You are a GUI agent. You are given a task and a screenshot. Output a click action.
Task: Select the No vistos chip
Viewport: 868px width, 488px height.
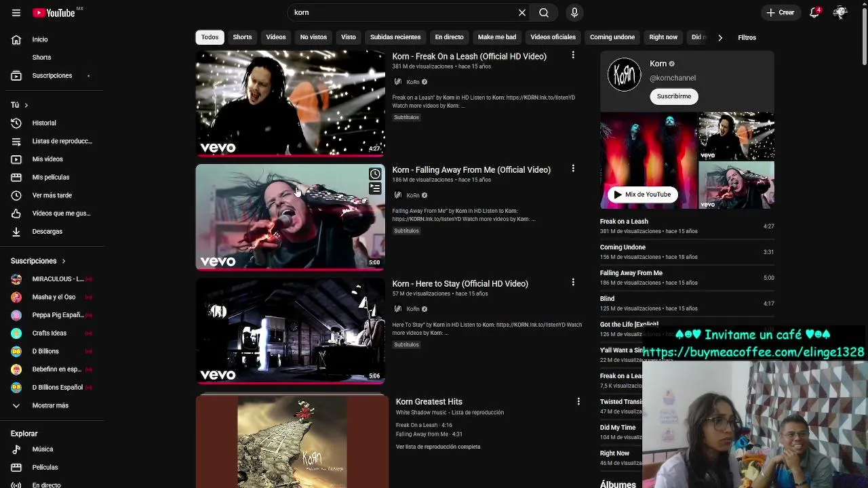pos(313,37)
